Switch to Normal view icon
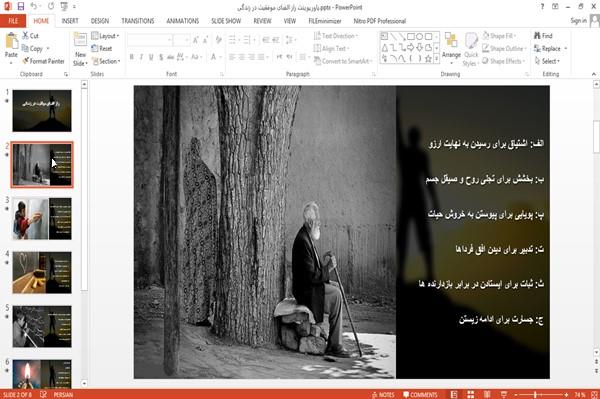 point(454,395)
